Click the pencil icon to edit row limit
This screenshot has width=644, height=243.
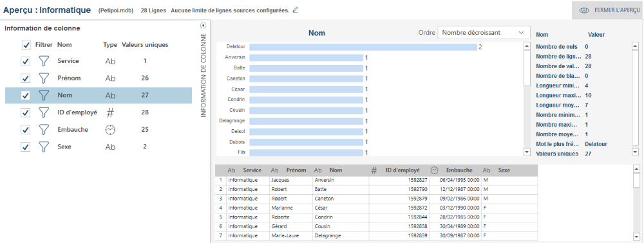pos(296,10)
